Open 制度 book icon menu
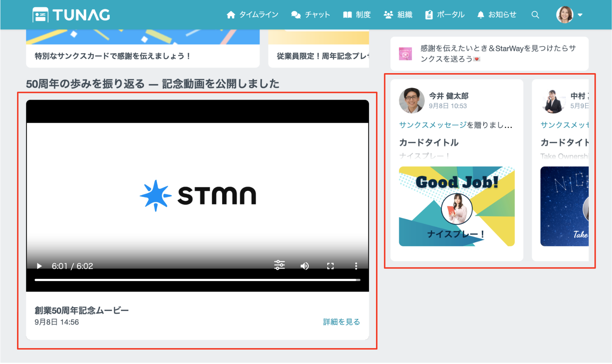Viewport: 612px width, 364px height. (x=357, y=15)
